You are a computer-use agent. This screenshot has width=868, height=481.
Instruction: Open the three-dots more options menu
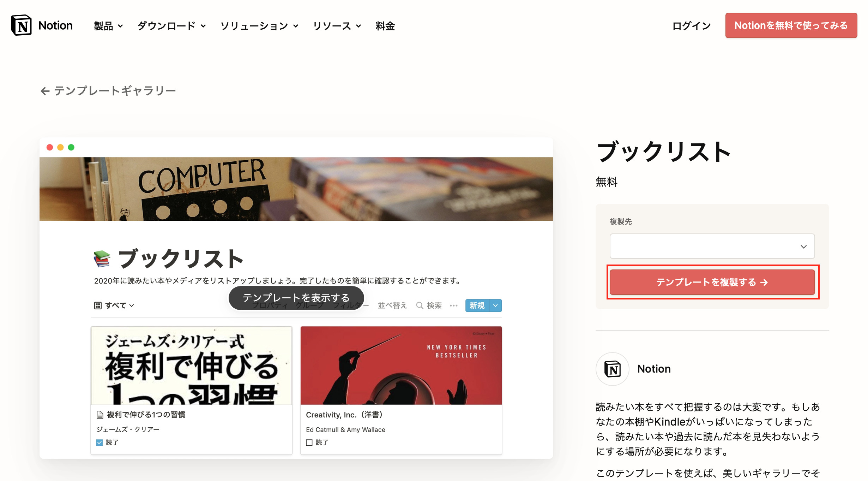454,305
